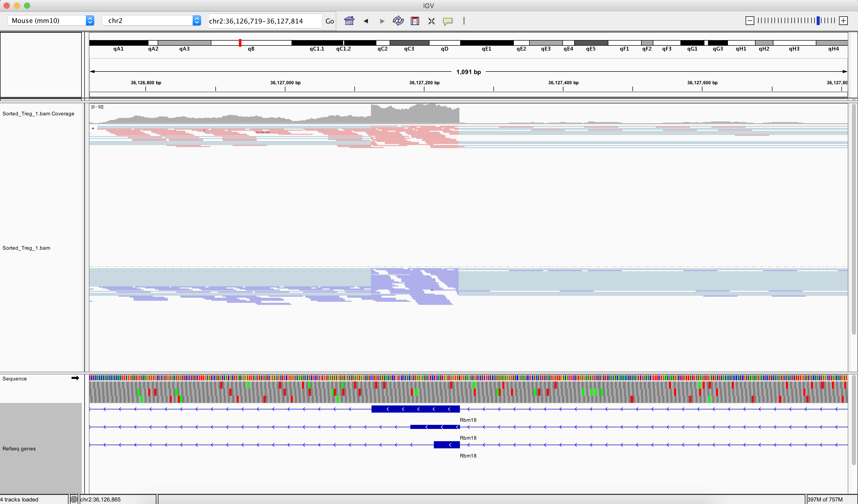The width and height of the screenshot is (858, 504).
Task: Click the alignment panel vertical scrollbar
Action: pos(854,220)
